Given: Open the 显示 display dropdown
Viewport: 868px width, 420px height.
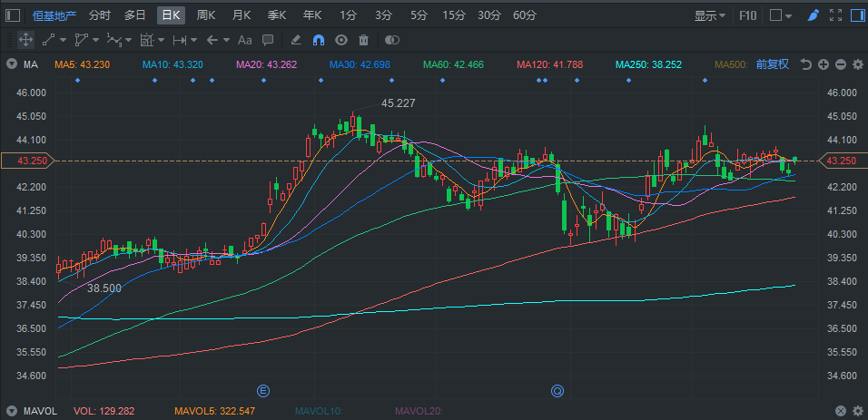Looking at the screenshot, I should (x=709, y=15).
